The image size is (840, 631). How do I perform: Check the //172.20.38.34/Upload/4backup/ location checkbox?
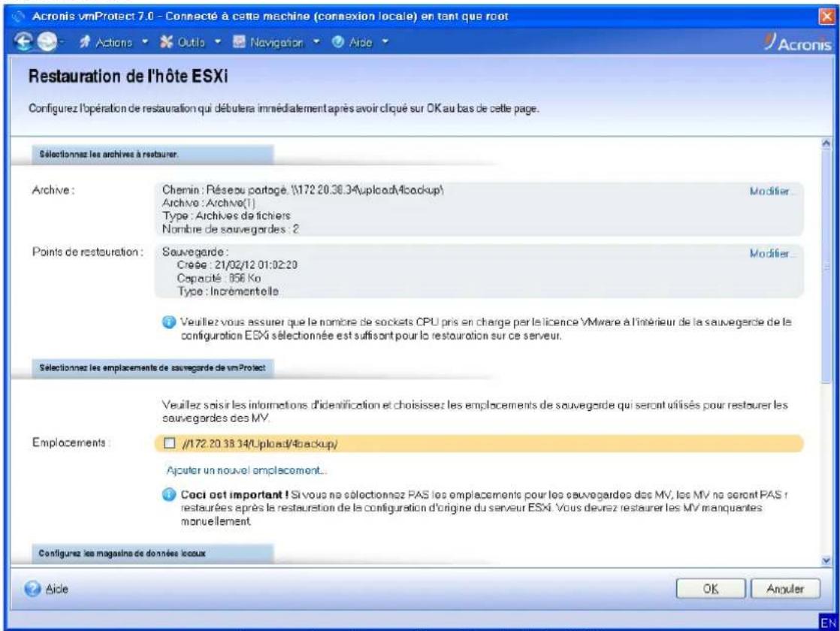click(x=169, y=443)
